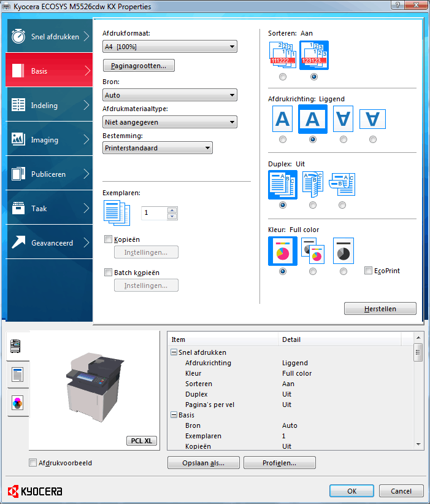Click the Exemplaren number field
The height and width of the screenshot is (504, 430).
[154, 213]
